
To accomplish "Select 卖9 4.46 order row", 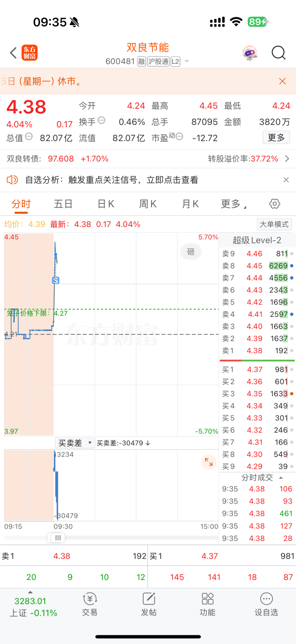I will [x=257, y=254].
